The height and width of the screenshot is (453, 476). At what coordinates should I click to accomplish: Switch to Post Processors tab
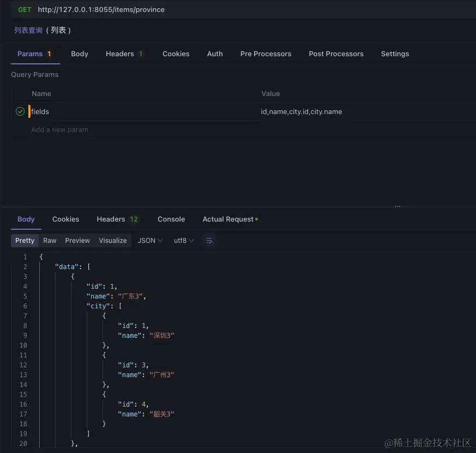[x=336, y=54]
